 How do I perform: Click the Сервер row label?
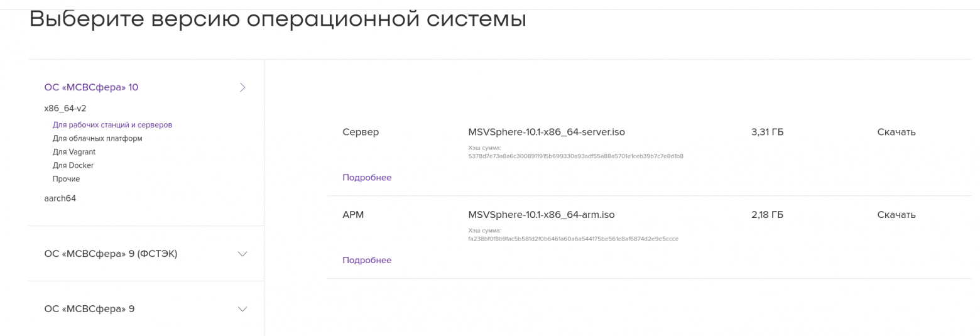point(361,132)
